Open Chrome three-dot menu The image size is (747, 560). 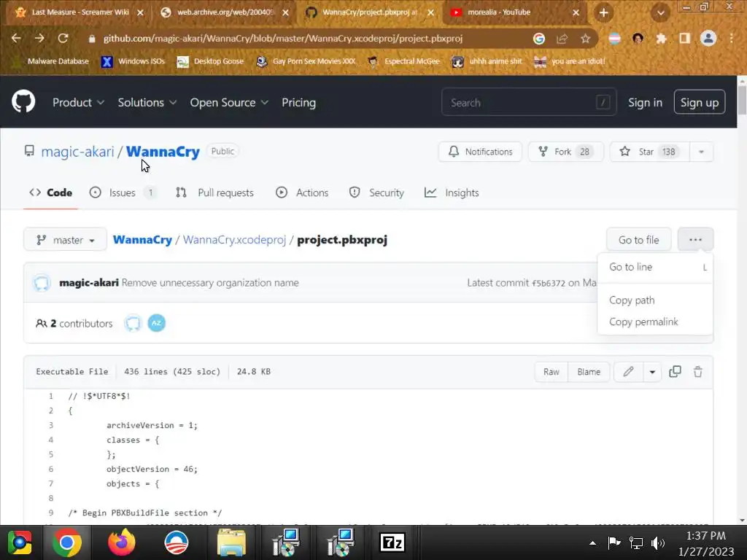click(x=732, y=39)
